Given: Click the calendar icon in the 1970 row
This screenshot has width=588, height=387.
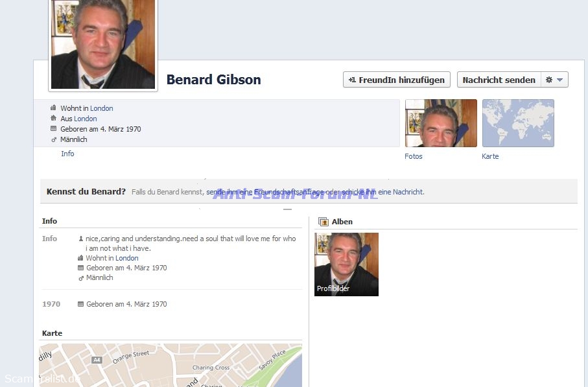Looking at the screenshot, I should coord(80,304).
